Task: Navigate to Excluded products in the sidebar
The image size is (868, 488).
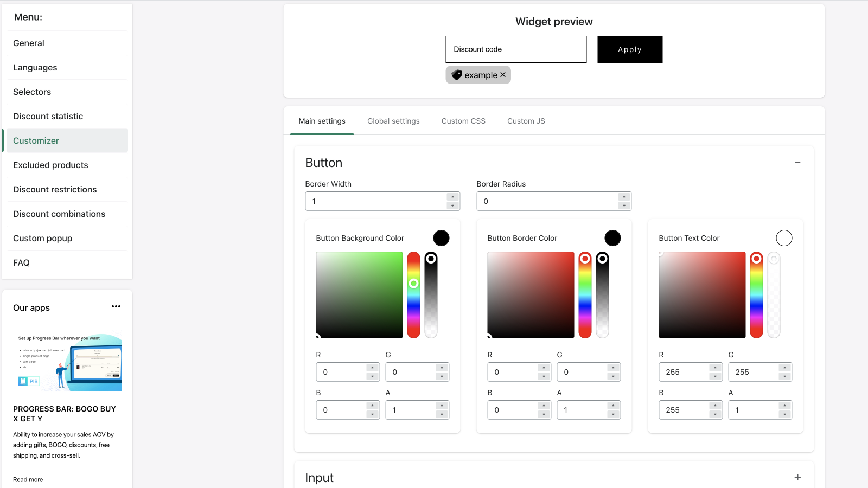Action: pos(50,165)
